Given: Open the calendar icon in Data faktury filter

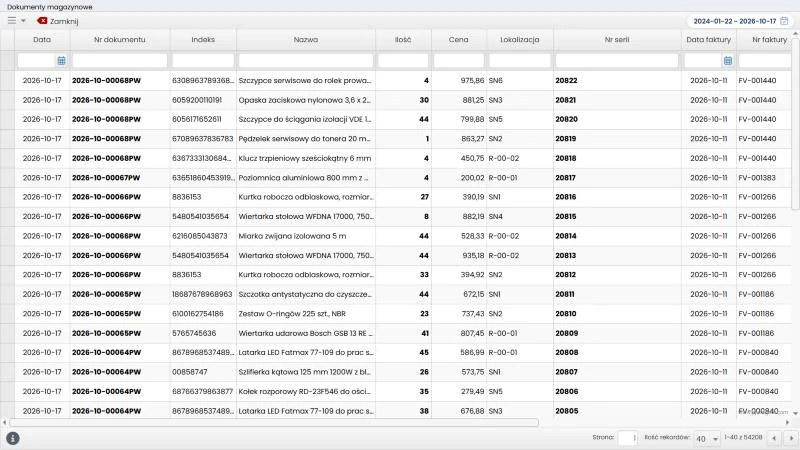Looking at the screenshot, I should (x=728, y=61).
